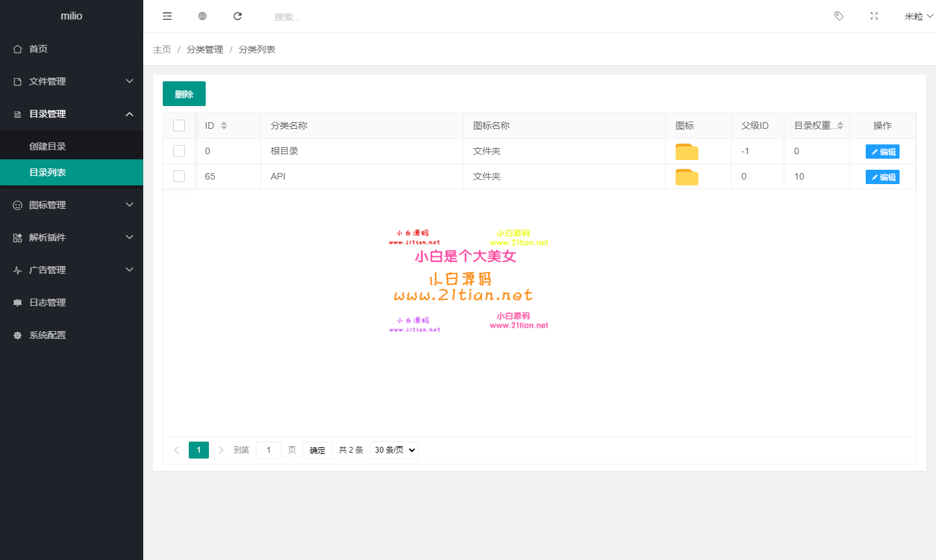Click the green 删除 button

(184, 94)
